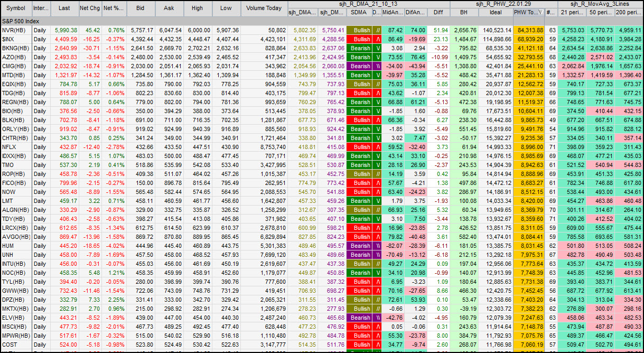Click the 50 period moving average header
The width and height of the screenshot is (644, 353).
click(601, 12)
